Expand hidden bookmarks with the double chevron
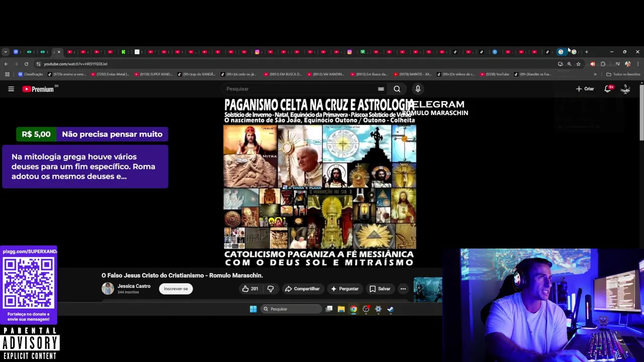 pyautogui.click(x=595, y=74)
